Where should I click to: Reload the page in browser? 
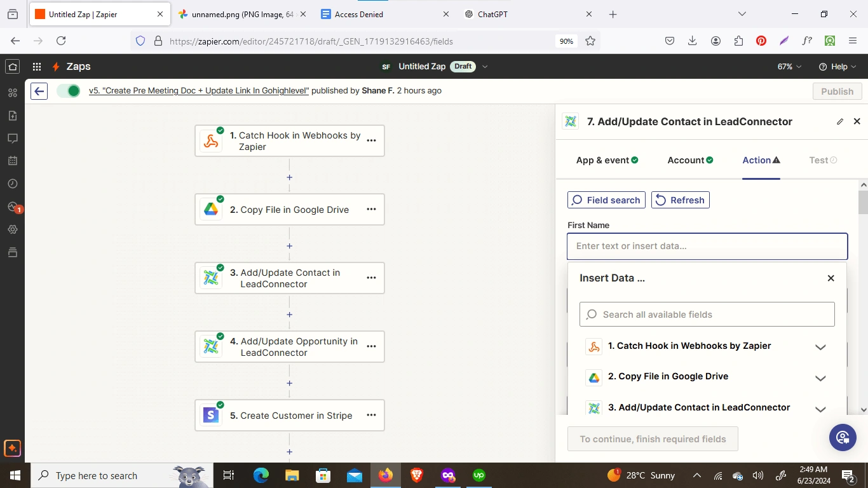point(61,41)
